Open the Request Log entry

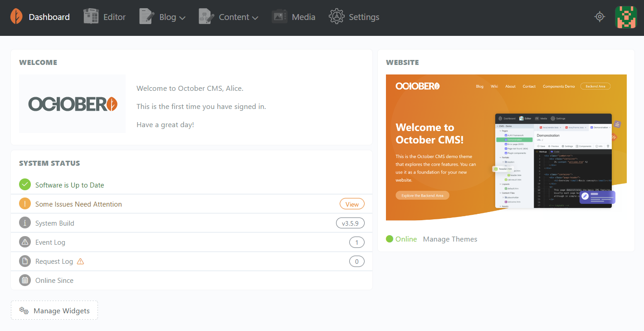point(54,262)
